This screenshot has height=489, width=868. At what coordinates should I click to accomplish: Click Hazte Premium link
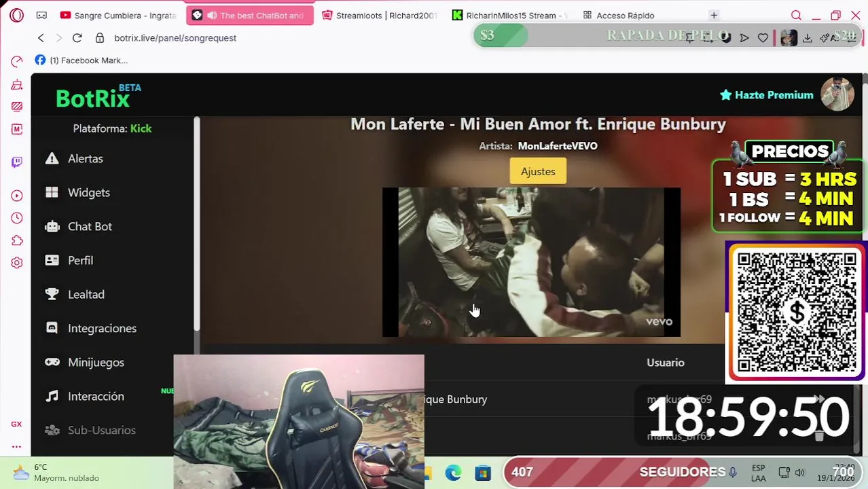click(766, 95)
